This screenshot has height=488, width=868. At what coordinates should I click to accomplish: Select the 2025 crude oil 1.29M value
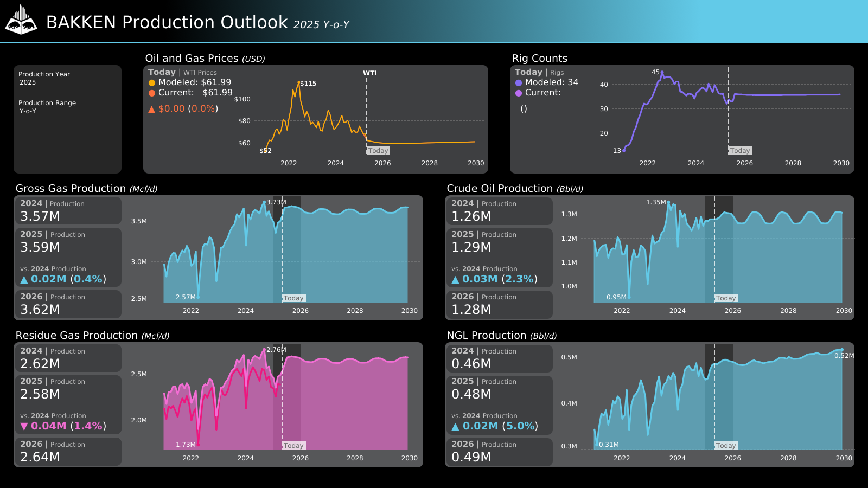(x=471, y=247)
